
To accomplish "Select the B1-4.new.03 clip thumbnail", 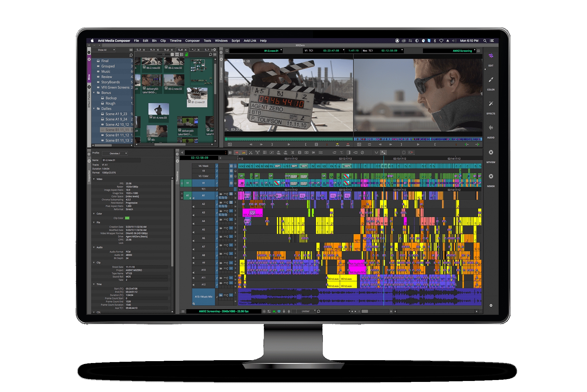I will [x=159, y=110].
